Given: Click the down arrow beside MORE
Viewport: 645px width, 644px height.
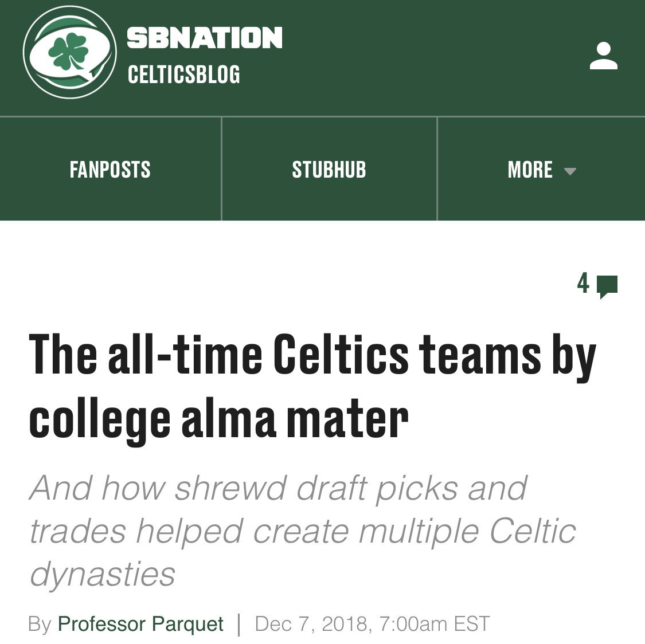Looking at the screenshot, I should 570,171.
